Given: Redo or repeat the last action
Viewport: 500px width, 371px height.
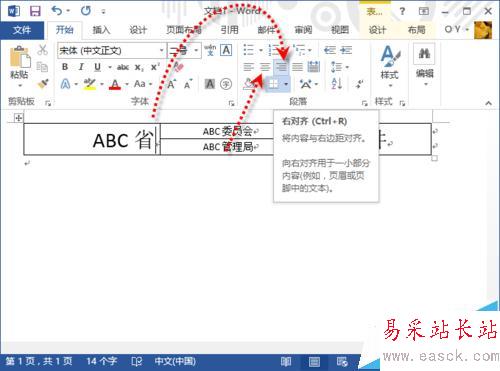Looking at the screenshot, I should click(x=86, y=11).
